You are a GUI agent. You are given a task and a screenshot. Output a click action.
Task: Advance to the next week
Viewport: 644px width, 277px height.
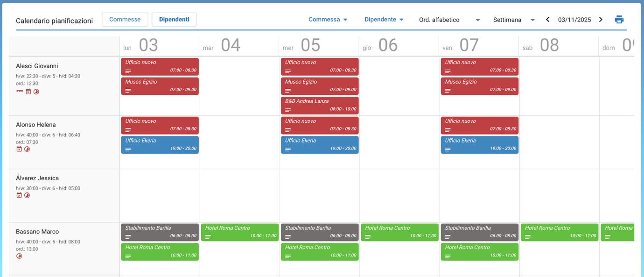click(x=601, y=20)
